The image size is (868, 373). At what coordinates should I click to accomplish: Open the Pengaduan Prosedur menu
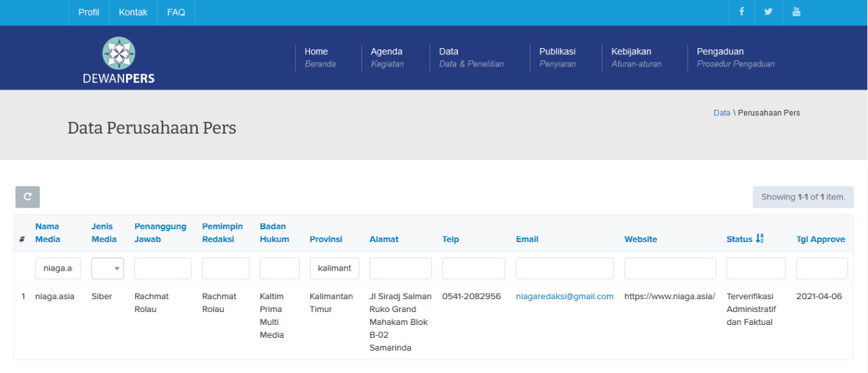(x=736, y=58)
